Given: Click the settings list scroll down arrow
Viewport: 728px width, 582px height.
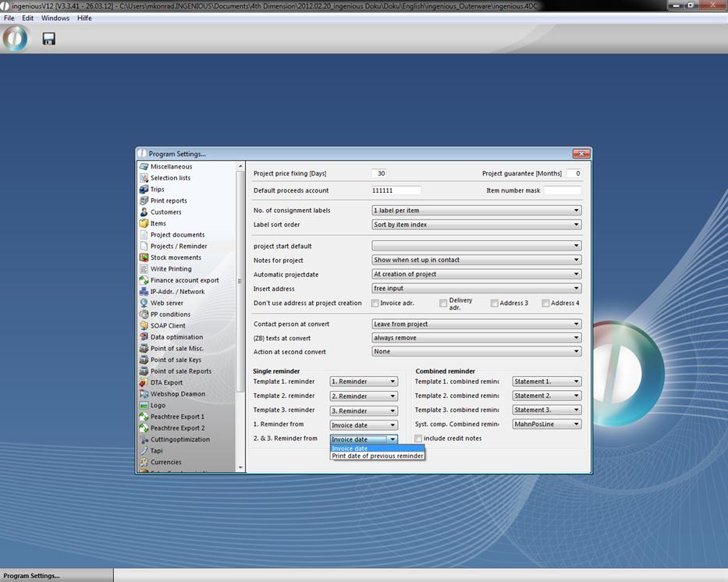Looking at the screenshot, I should [x=240, y=467].
